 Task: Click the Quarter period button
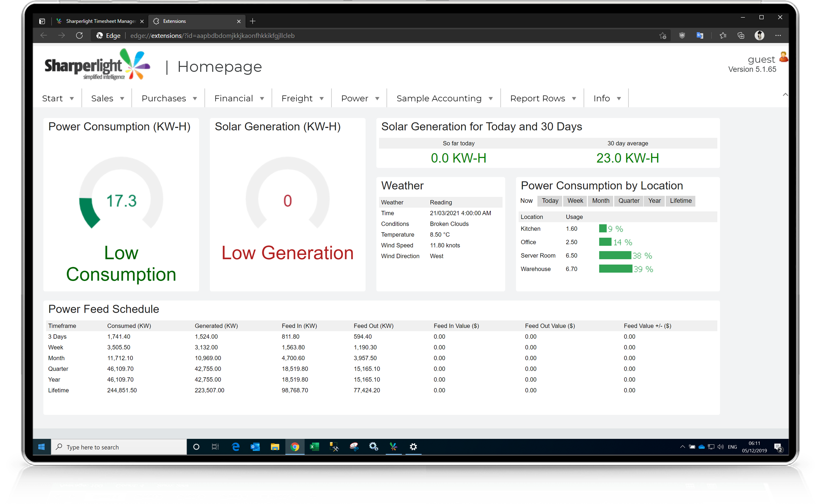coord(629,201)
